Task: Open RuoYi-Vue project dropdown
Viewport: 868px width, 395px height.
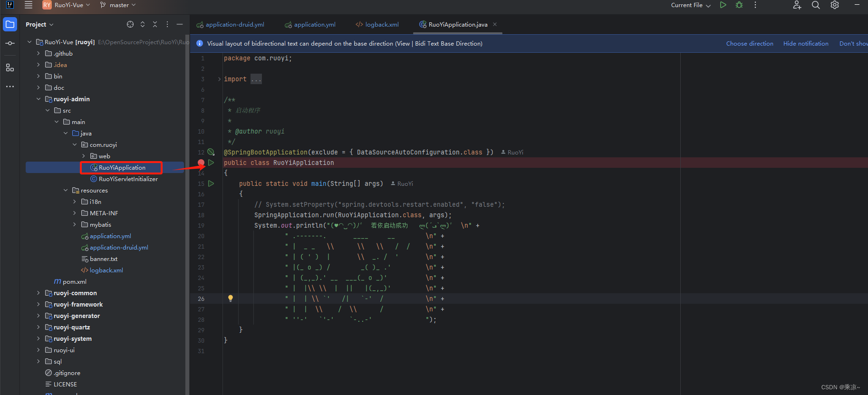Action: (x=66, y=5)
